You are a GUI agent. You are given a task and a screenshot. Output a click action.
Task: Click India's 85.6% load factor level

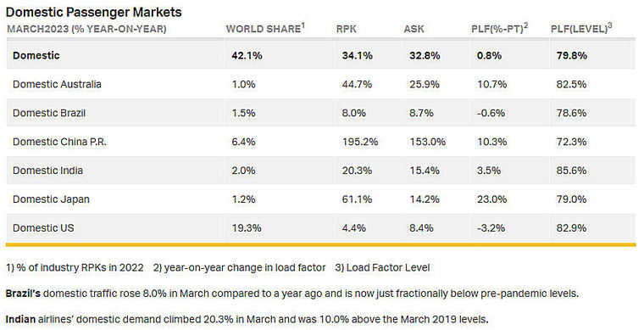571,171
